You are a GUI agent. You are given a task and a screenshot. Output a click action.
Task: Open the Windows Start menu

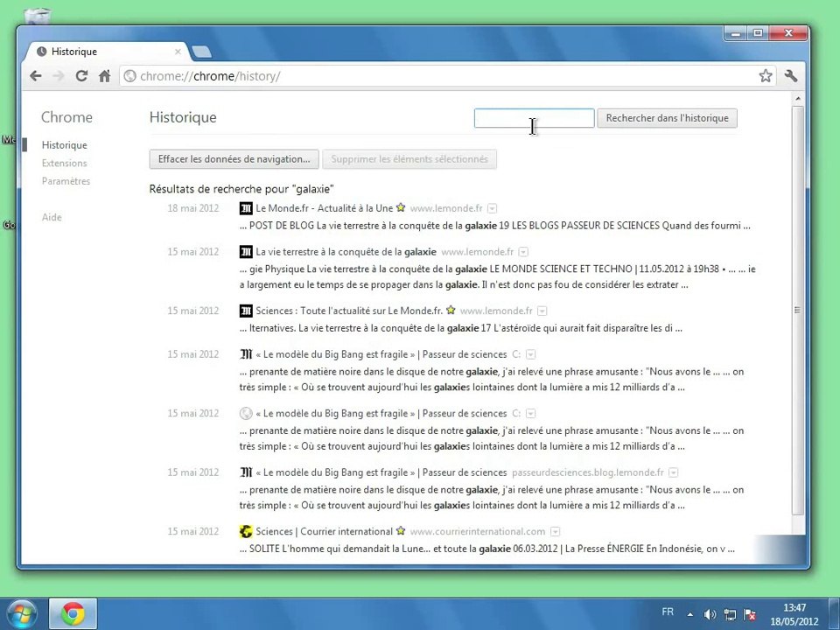point(22,614)
